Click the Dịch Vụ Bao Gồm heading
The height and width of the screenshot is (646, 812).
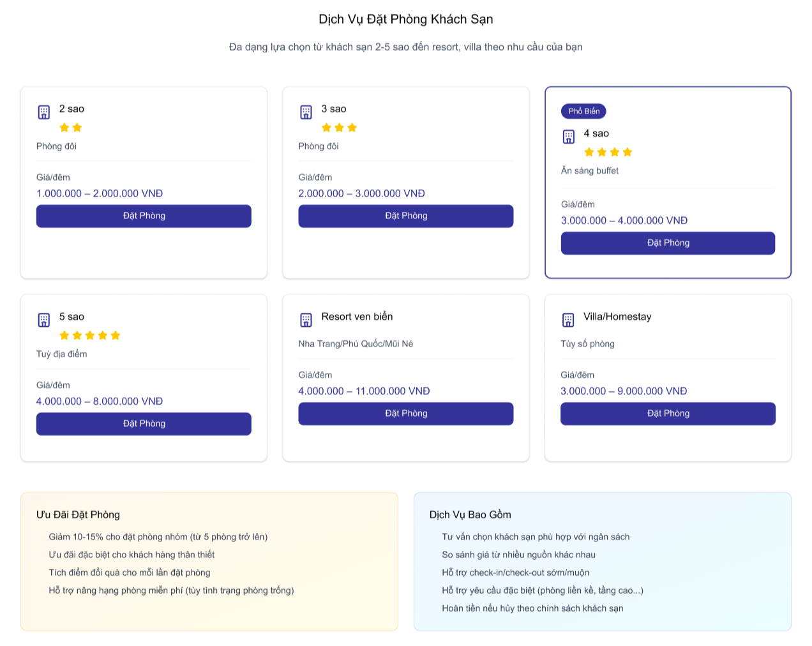pyautogui.click(x=470, y=515)
